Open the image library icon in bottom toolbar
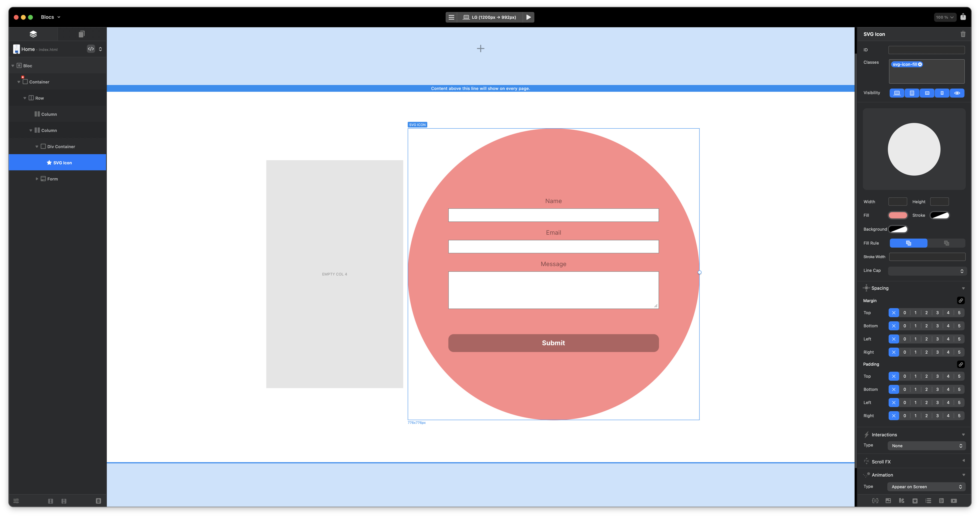 (x=888, y=501)
